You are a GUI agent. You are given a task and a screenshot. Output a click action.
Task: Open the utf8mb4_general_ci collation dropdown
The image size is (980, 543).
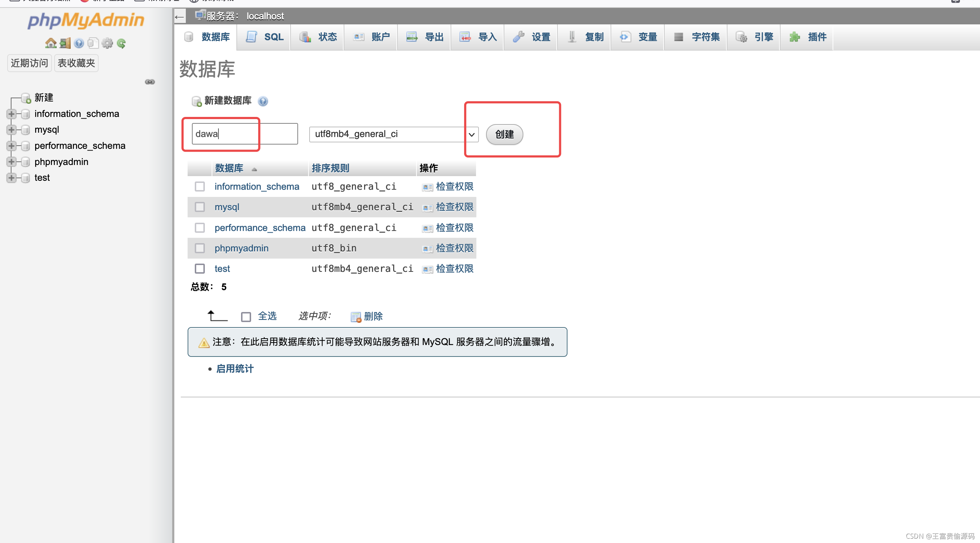pyautogui.click(x=394, y=134)
